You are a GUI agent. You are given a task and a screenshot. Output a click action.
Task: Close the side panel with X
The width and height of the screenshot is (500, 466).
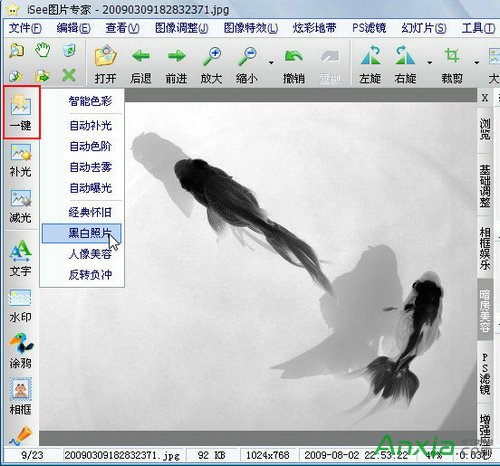pos(485,98)
